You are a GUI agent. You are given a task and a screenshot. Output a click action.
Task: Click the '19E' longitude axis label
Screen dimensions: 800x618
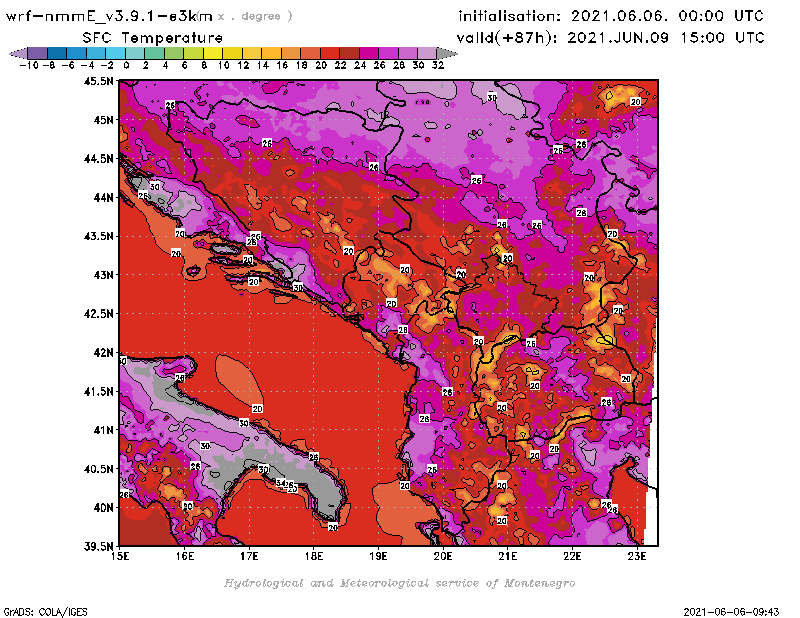click(x=379, y=556)
